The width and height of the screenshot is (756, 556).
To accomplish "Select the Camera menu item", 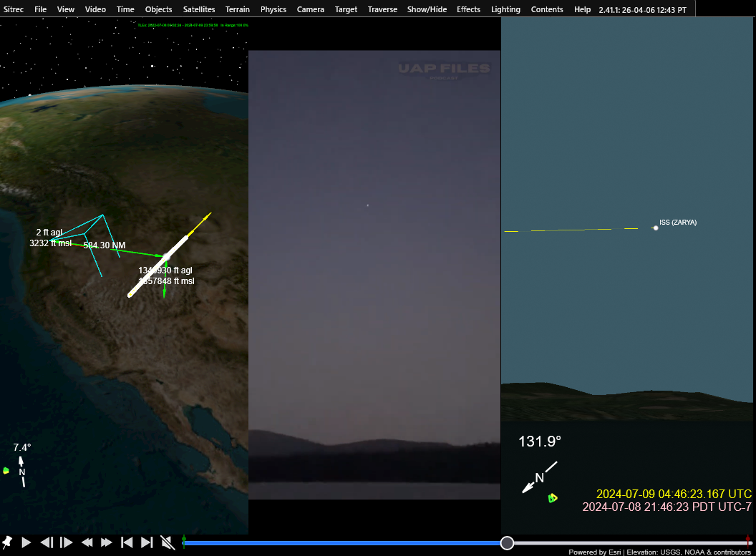I will [x=310, y=9].
